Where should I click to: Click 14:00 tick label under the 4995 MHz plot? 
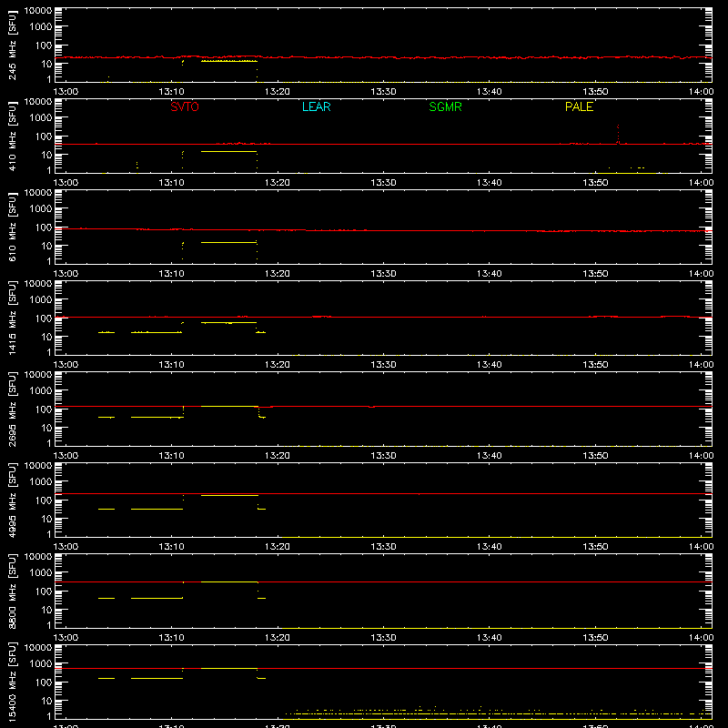tap(701, 547)
